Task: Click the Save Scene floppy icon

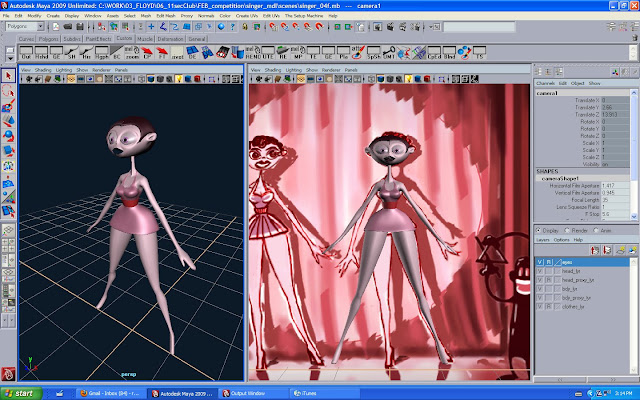Action: (80, 27)
